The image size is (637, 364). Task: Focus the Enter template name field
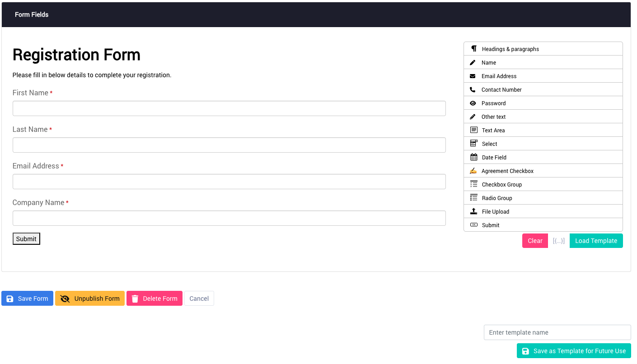point(557,332)
